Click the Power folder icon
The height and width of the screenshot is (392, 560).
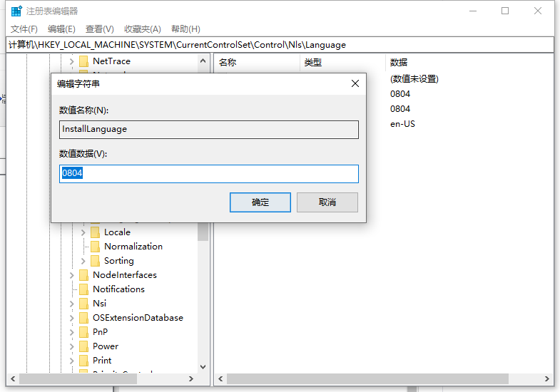(83, 346)
